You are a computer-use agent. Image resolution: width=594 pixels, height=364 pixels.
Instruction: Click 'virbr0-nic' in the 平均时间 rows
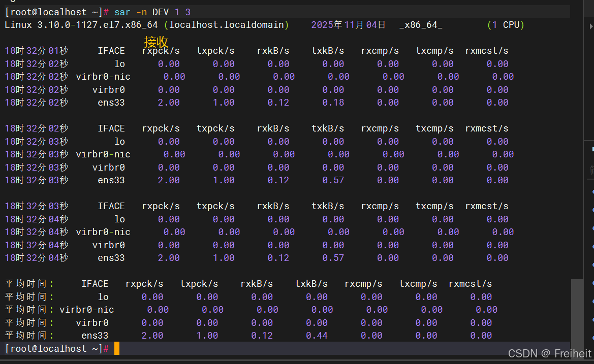click(87, 310)
